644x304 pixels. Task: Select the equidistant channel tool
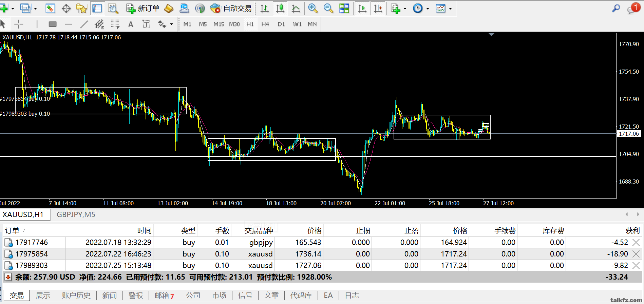click(99, 24)
